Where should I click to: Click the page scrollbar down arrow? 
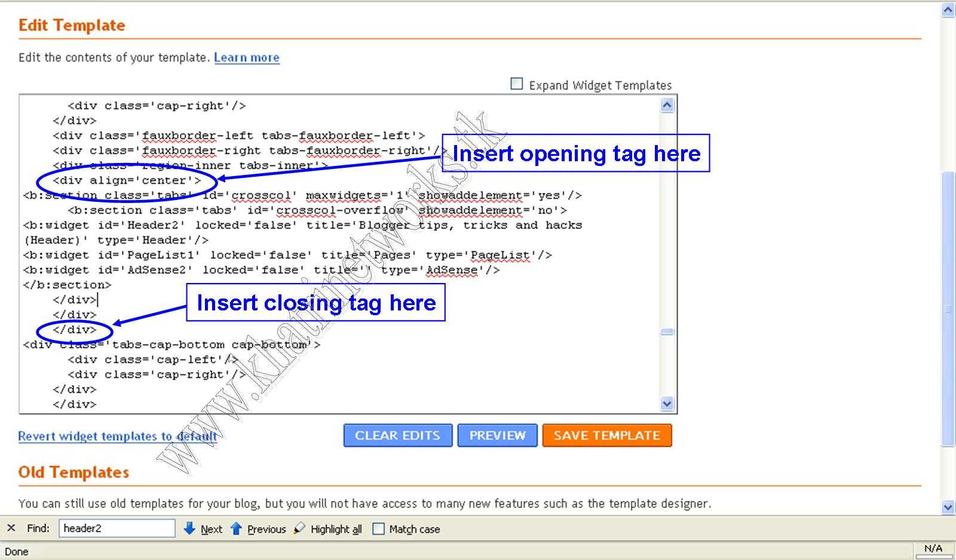[948, 507]
